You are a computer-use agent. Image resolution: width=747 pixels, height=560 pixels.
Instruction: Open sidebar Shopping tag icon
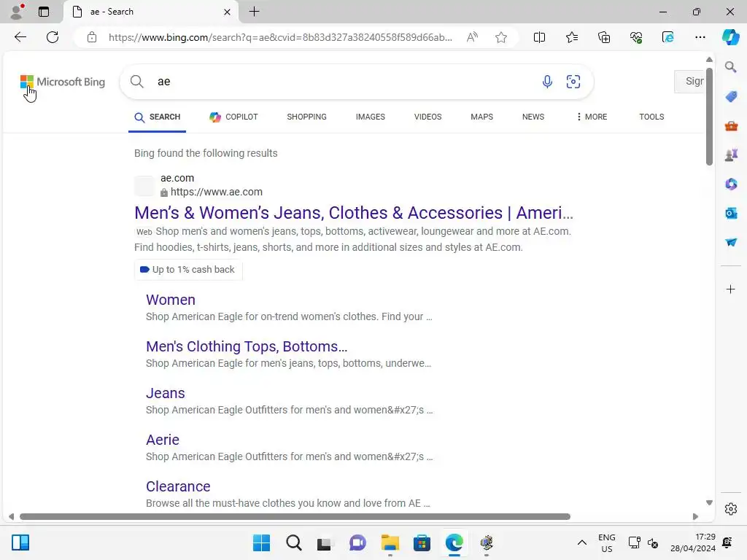point(731,97)
